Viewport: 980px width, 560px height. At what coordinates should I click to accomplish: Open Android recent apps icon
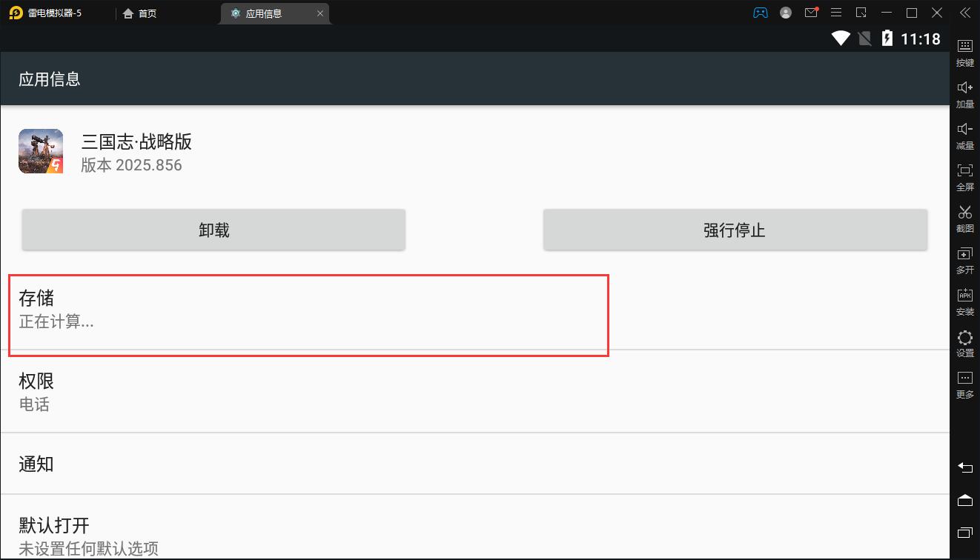(x=965, y=533)
